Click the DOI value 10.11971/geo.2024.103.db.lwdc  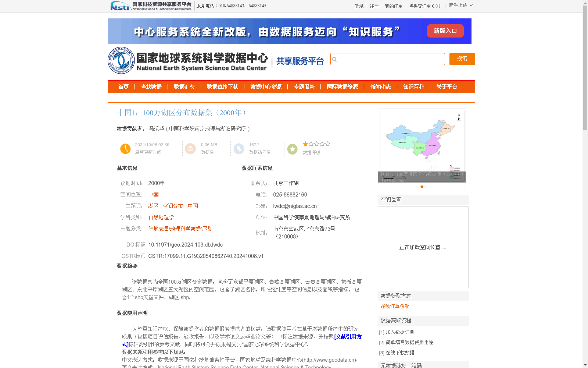click(x=186, y=245)
